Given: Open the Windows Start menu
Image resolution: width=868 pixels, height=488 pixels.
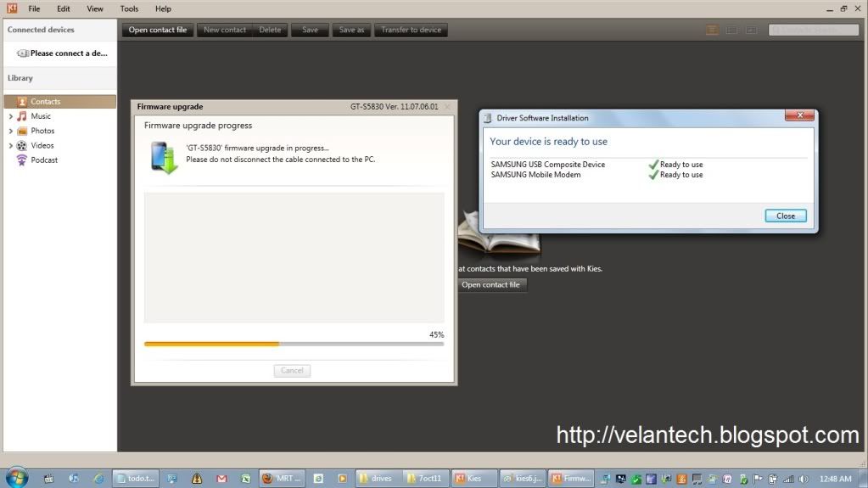Looking at the screenshot, I should click(x=17, y=478).
